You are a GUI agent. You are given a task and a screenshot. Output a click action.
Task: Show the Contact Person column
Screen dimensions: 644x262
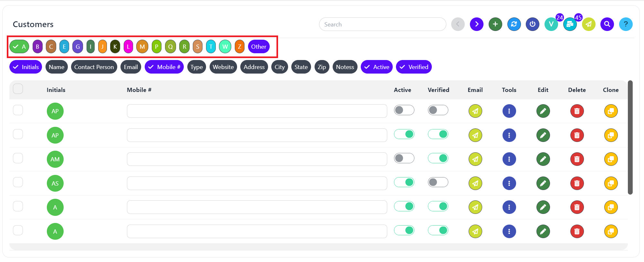click(94, 67)
